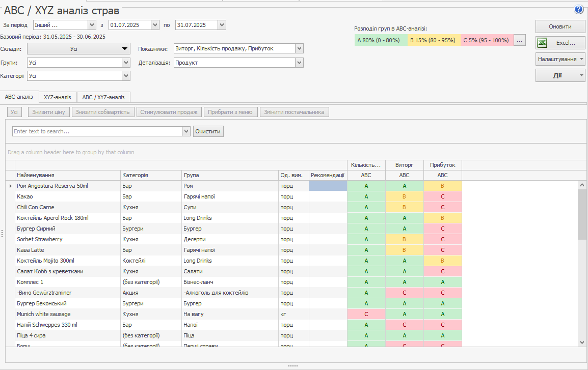Toggle the 'Прибрати з меню' filter
The image size is (588, 370).
pos(230,112)
